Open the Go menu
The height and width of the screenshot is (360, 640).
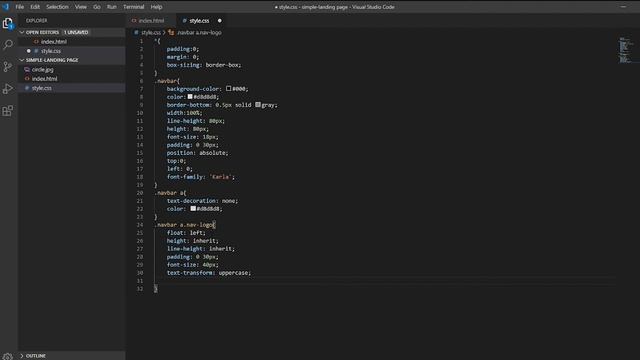tap(97, 7)
